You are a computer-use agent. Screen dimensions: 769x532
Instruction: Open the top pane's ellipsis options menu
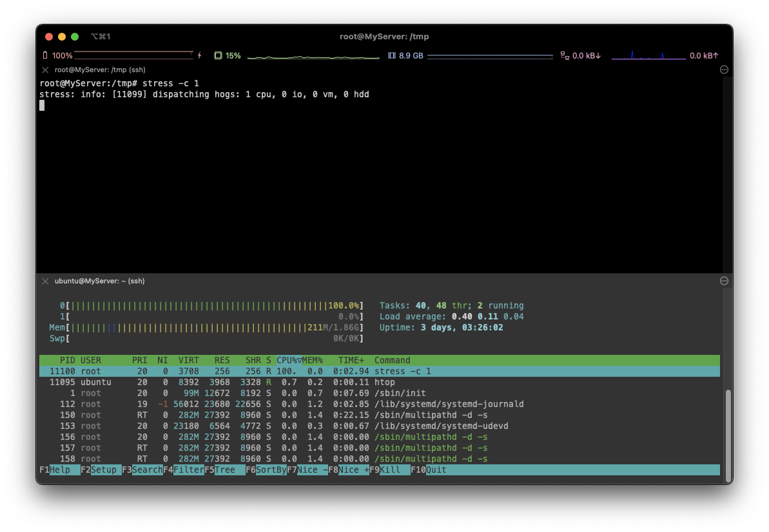click(724, 70)
